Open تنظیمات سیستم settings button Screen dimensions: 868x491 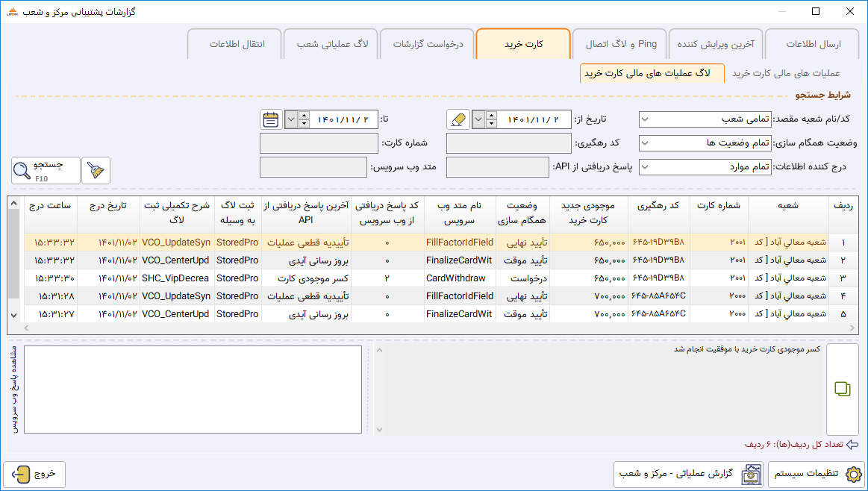point(816,475)
